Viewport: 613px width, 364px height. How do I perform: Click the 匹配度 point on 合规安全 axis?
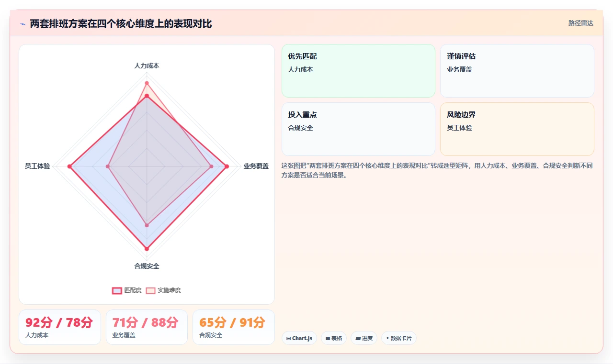click(147, 249)
